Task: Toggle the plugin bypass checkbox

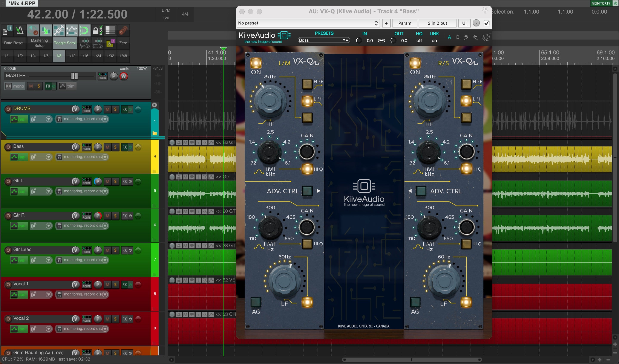Action: 486,23
